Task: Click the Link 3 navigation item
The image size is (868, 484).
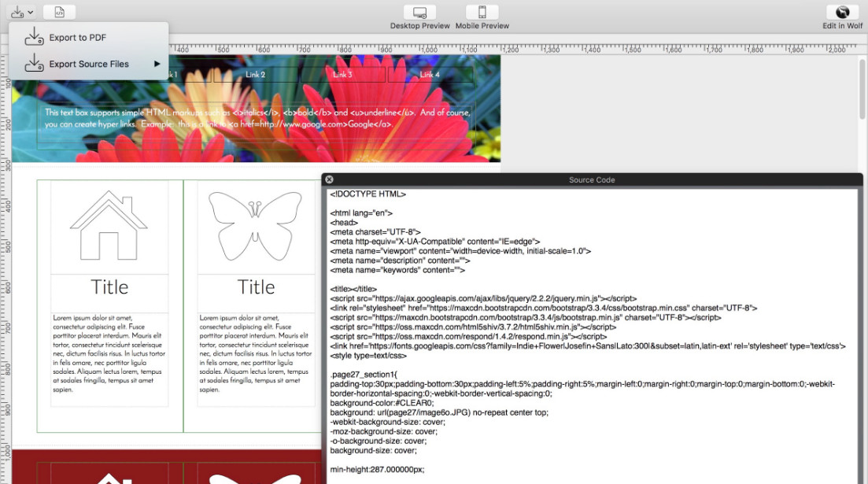Action: click(342, 74)
